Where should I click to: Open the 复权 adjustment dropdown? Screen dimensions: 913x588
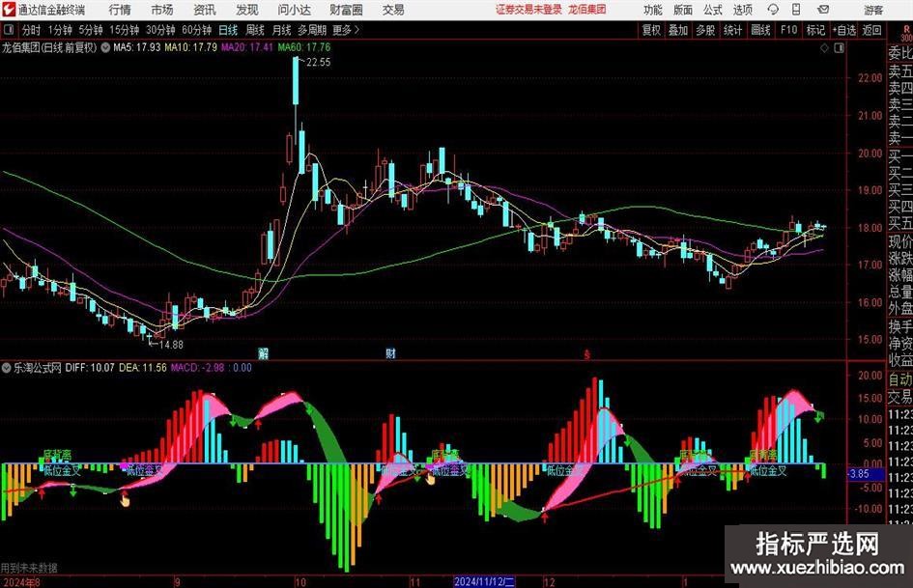(x=652, y=30)
